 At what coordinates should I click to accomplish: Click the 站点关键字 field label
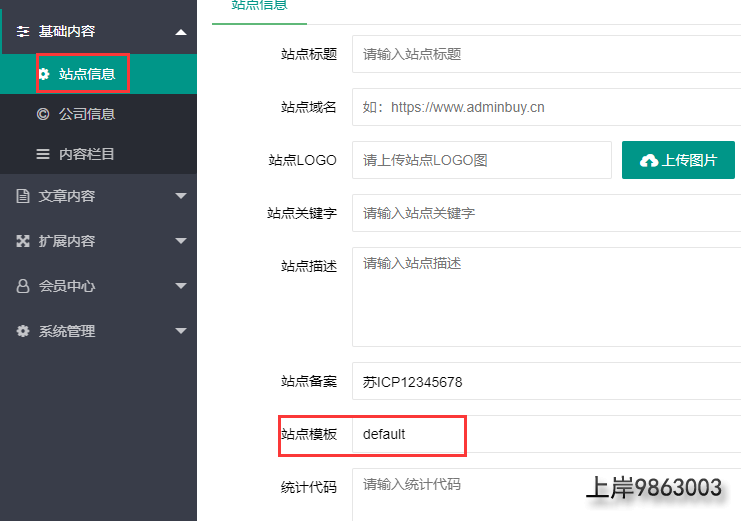point(302,213)
